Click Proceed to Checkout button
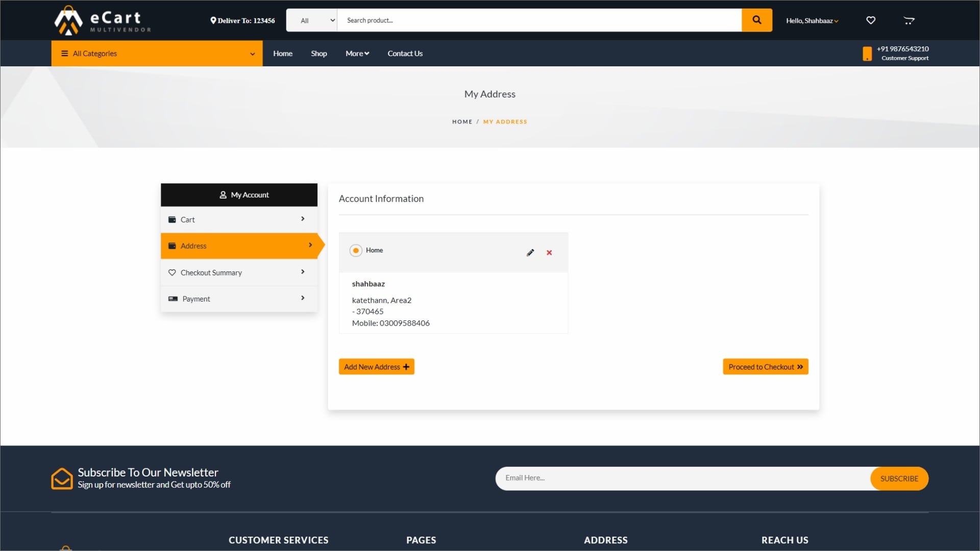Viewport: 980px width, 551px height. pos(765,367)
